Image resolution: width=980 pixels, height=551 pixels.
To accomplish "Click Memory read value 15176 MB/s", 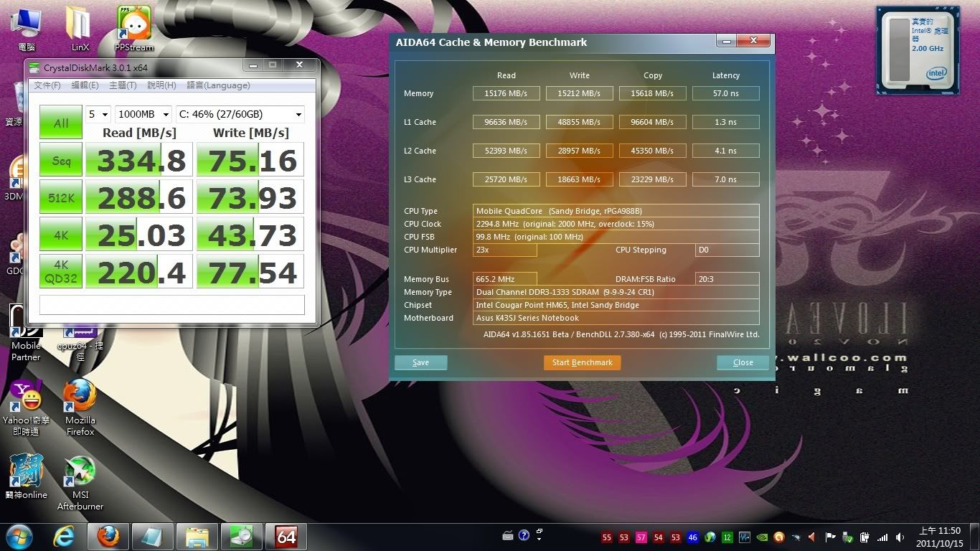I will coord(506,93).
